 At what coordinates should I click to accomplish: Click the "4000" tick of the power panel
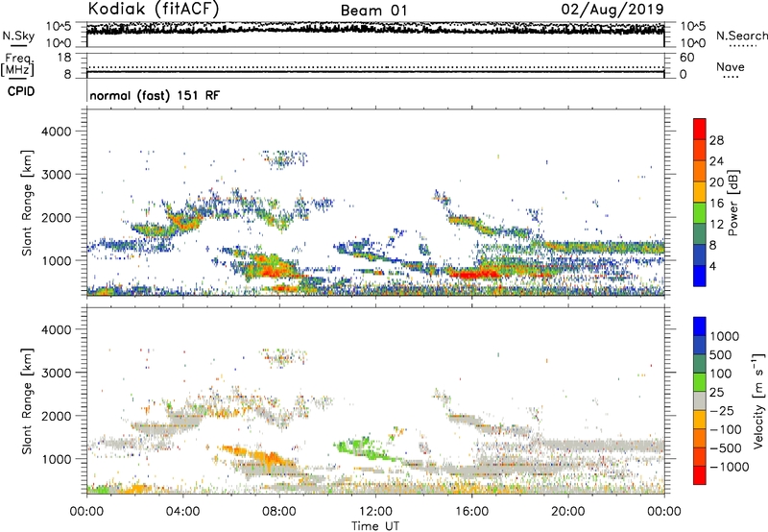(x=56, y=132)
